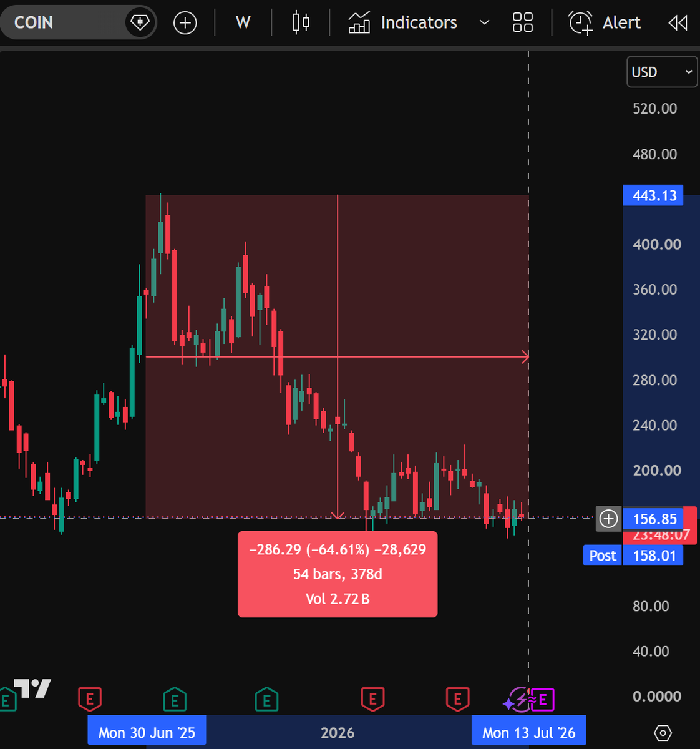The width and height of the screenshot is (700, 749).
Task: Select the 156.85 current price label
Action: coord(654,519)
